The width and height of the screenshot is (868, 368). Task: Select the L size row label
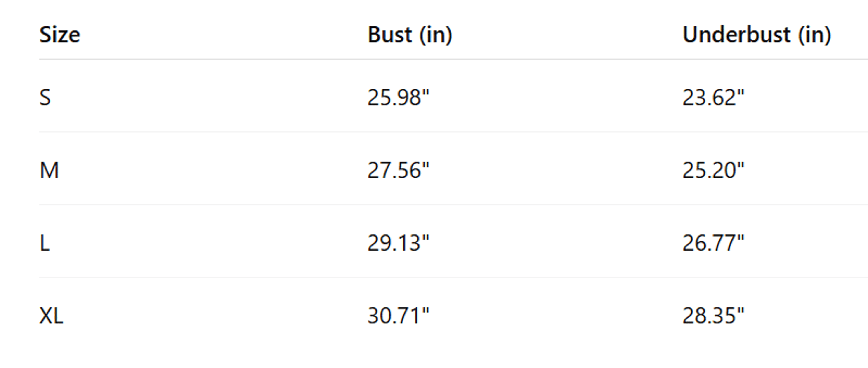(45, 243)
